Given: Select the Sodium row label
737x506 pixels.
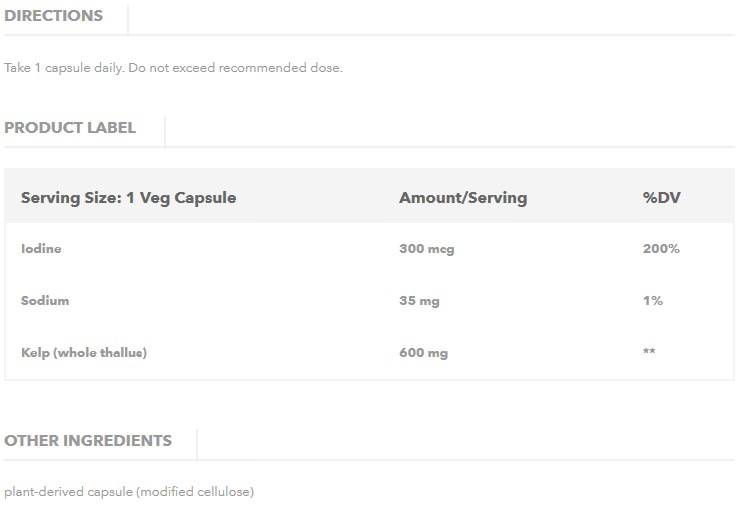Looking at the screenshot, I should coord(45,301).
